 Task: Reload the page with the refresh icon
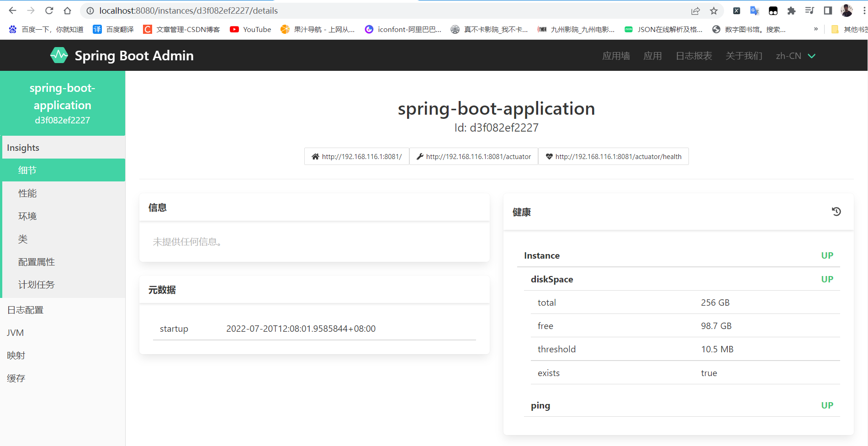coord(49,11)
